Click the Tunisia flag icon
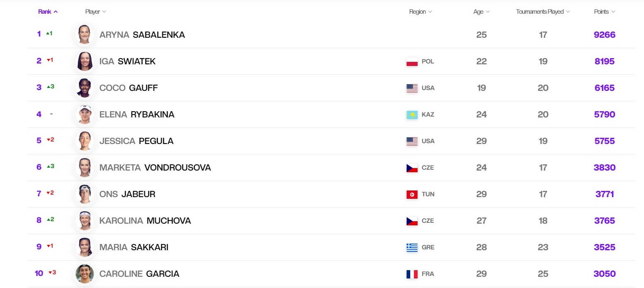644x288 pixels. [411, 195]
